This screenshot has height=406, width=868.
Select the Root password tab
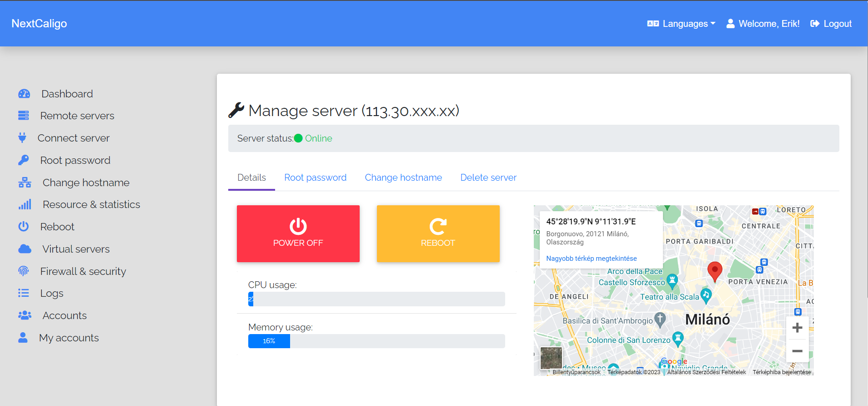click(315, 178)
